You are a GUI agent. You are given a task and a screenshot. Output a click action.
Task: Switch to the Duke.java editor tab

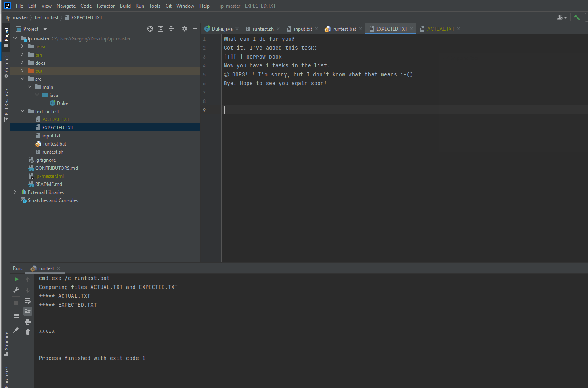pos(222,29)
